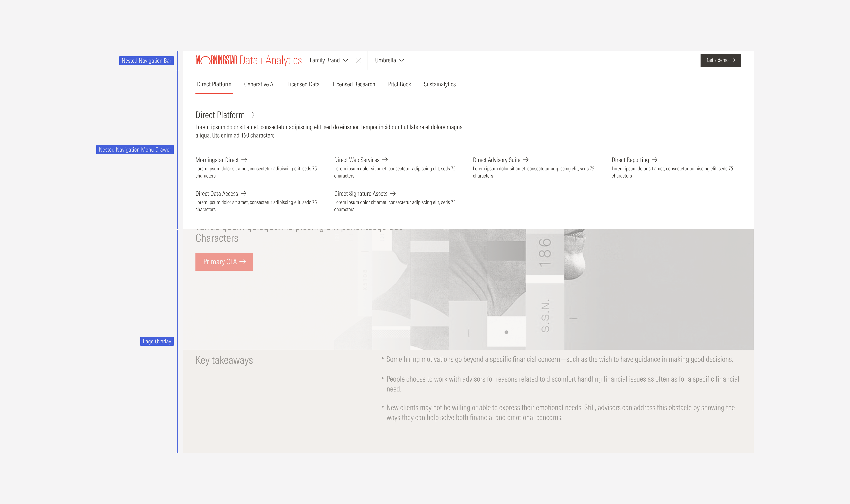Click the arrow beside Direct Web Services
This screenshot has width=850, height=504.
click(385, 160)
